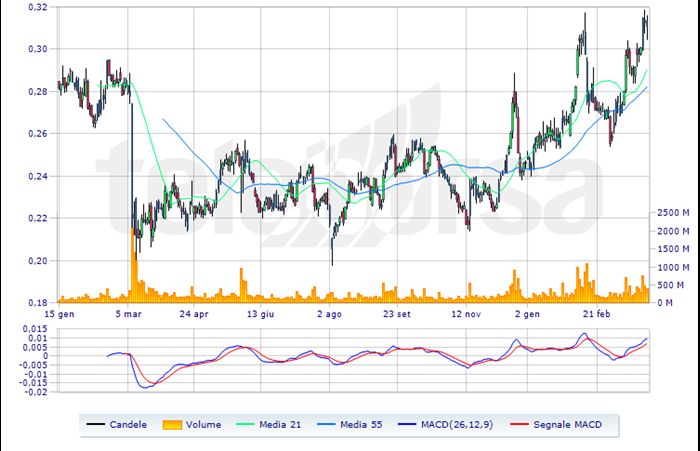Click the 12 nov date axis label

tap(467, 313)
